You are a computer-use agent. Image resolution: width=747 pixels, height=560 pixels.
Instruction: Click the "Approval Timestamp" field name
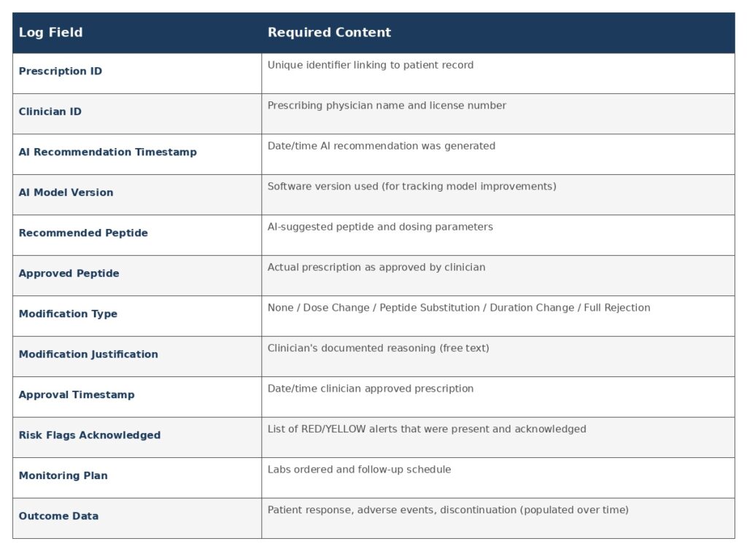tap(77, 394)
